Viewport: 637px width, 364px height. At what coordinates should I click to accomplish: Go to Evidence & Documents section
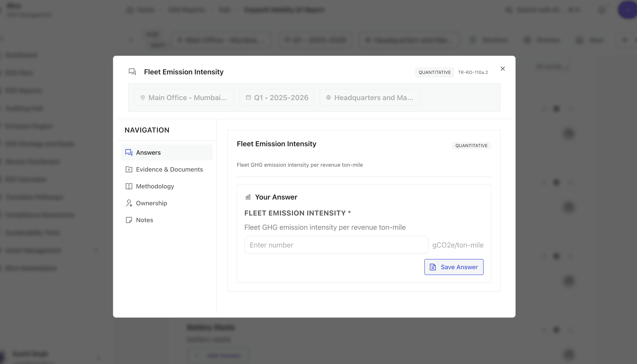(169, 170)
